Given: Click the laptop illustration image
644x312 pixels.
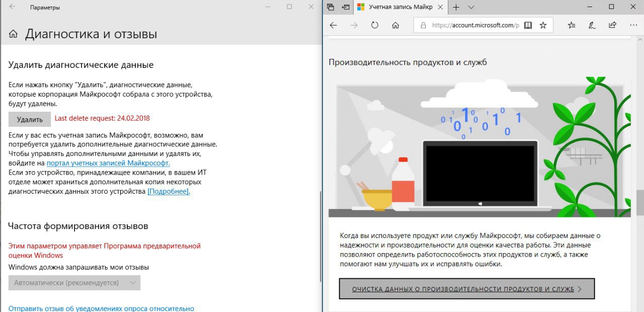Looking at the screenshot, I should click(x=479, y=147).
